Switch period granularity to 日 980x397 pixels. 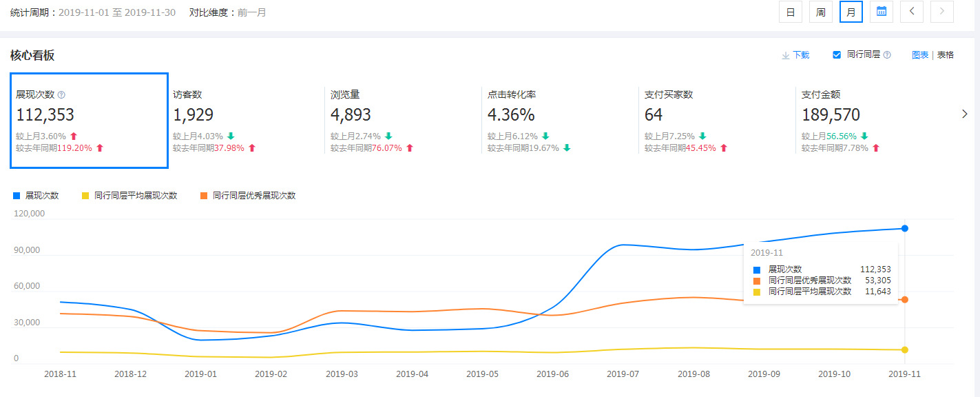(791, 12)
